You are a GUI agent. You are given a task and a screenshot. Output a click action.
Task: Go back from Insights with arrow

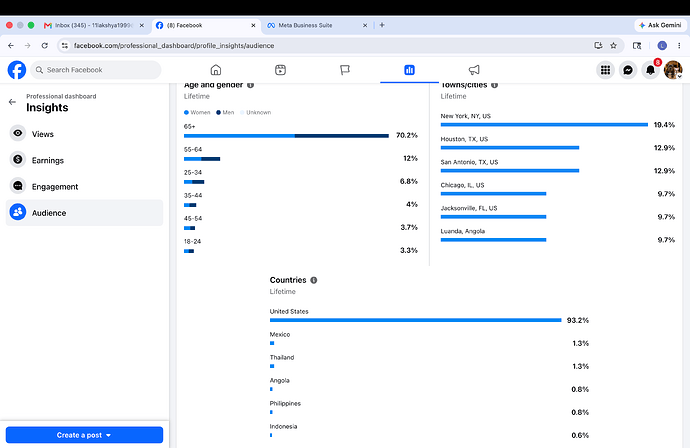12,102
